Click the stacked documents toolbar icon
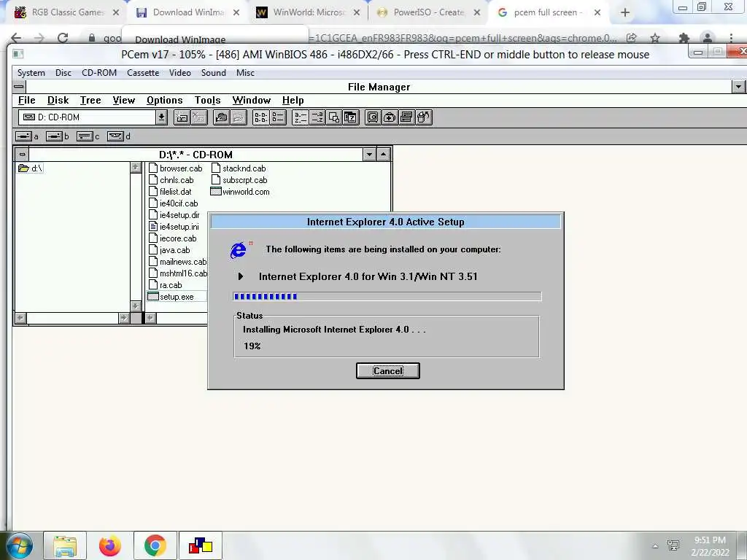 [x=406, y=117]
